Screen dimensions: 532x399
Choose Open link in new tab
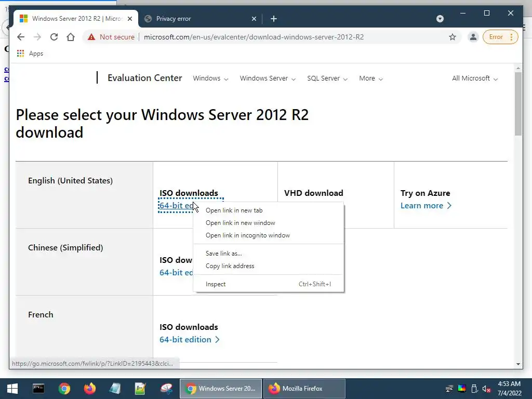[x=269, y=210]
